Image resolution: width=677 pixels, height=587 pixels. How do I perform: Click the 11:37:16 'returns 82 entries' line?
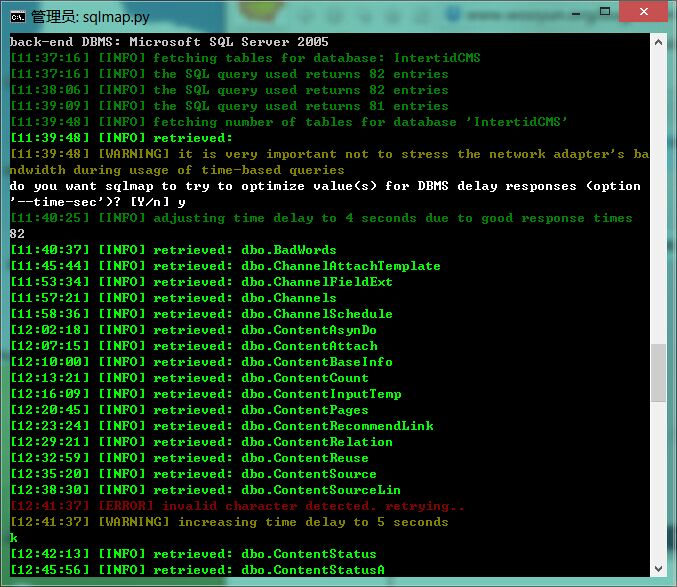[x=229, y=74]
